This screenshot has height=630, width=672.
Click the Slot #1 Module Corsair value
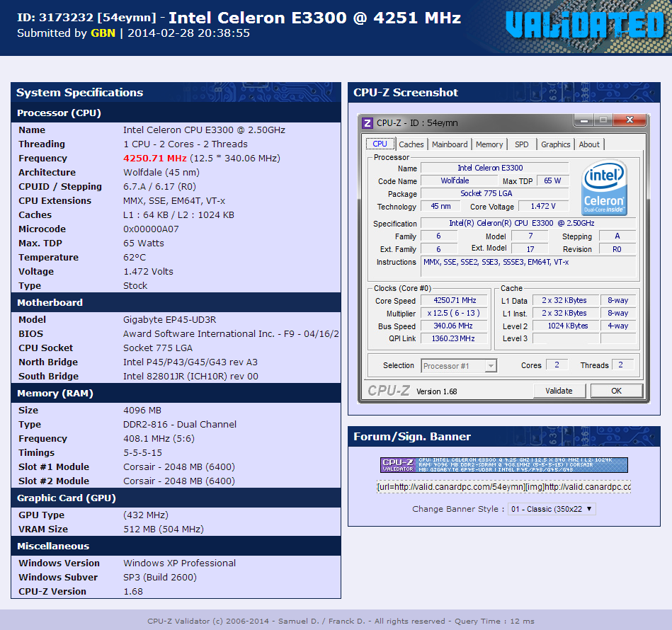point(179,466)
